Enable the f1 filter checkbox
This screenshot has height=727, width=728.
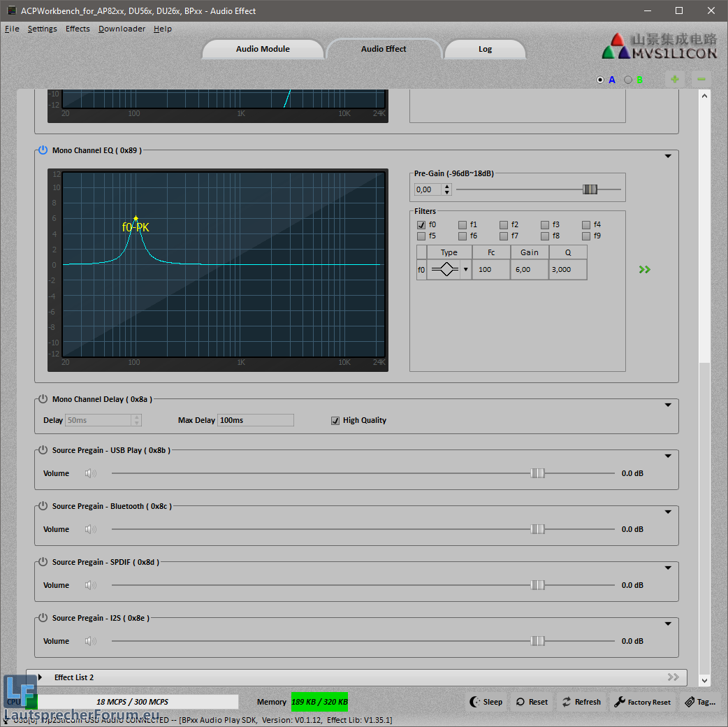(x=463, y=224)
